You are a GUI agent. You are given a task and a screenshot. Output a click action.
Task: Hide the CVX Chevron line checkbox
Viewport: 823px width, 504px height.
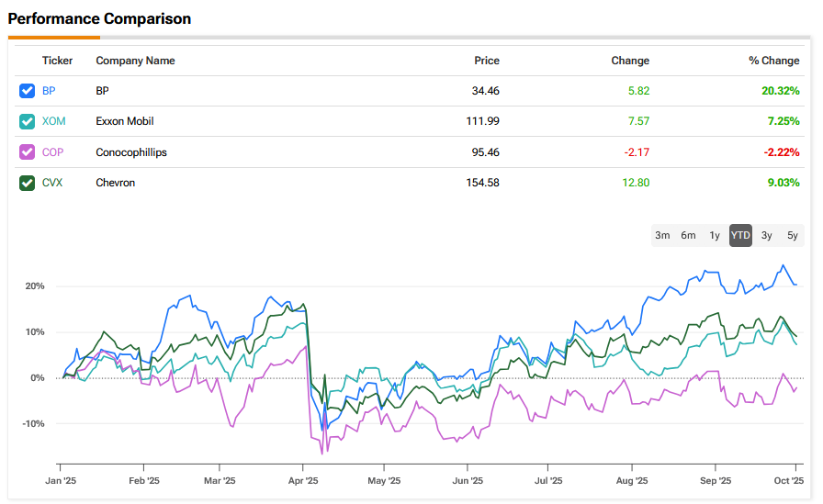27,183
